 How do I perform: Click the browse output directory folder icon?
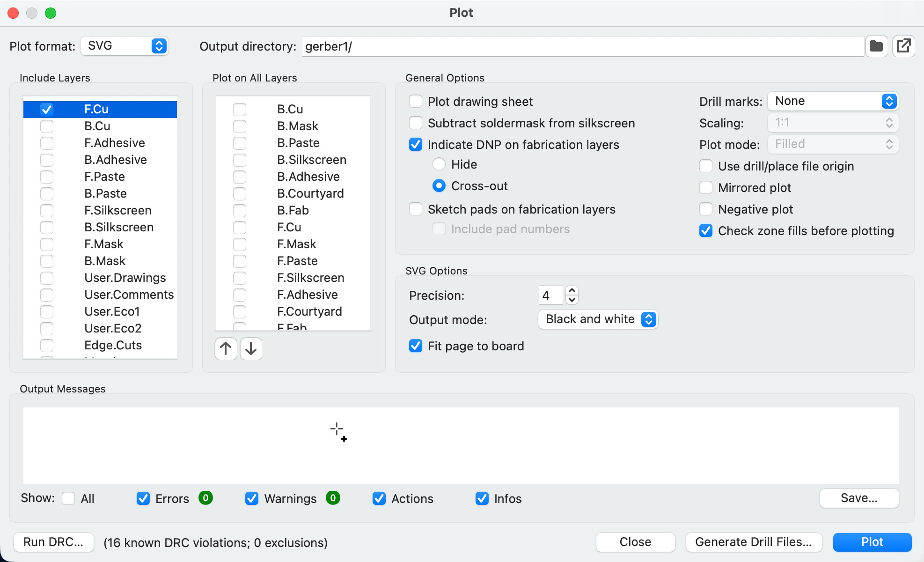[x=876, y=46]
